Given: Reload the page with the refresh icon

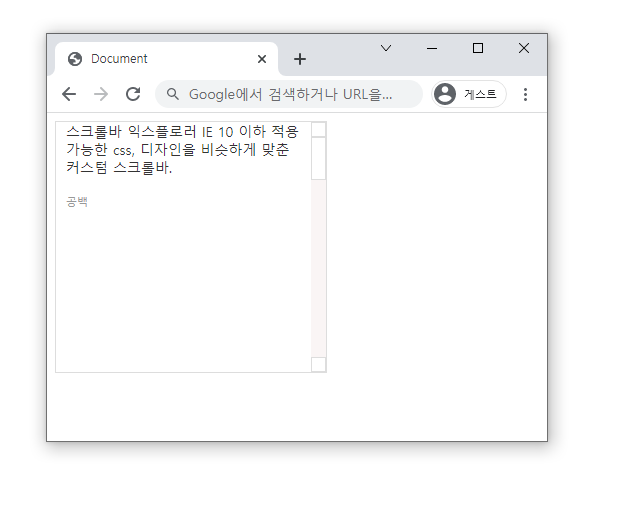Looking at the screenshot, I should [x=133, y=94].
